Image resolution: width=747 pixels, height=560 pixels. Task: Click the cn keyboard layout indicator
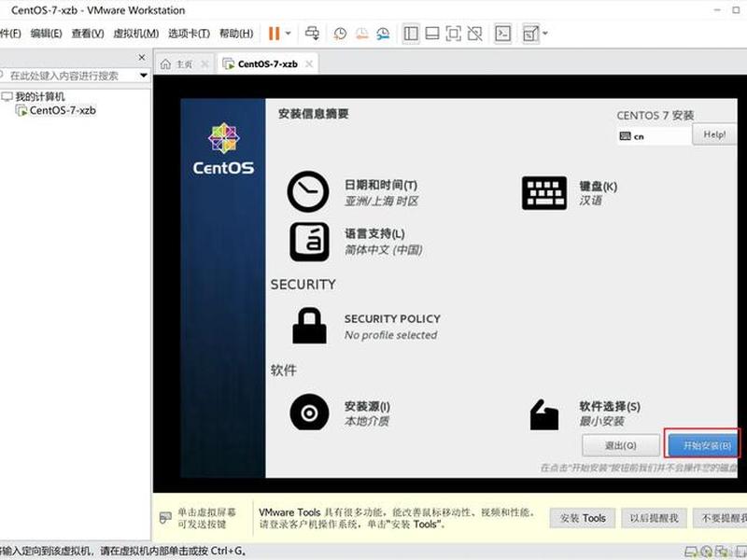pyautogui.click(x=654, y=136)
